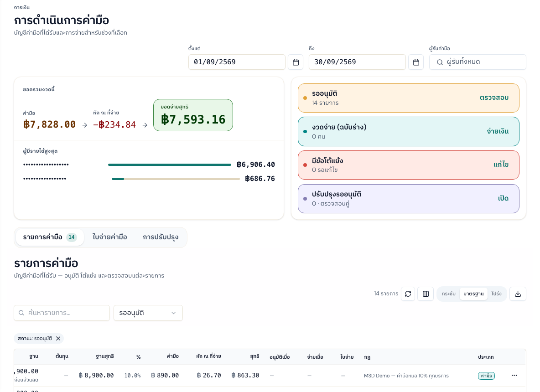Select โปร่ง density option
Viewport: 540px width, 392px height.
pos(496,294)
